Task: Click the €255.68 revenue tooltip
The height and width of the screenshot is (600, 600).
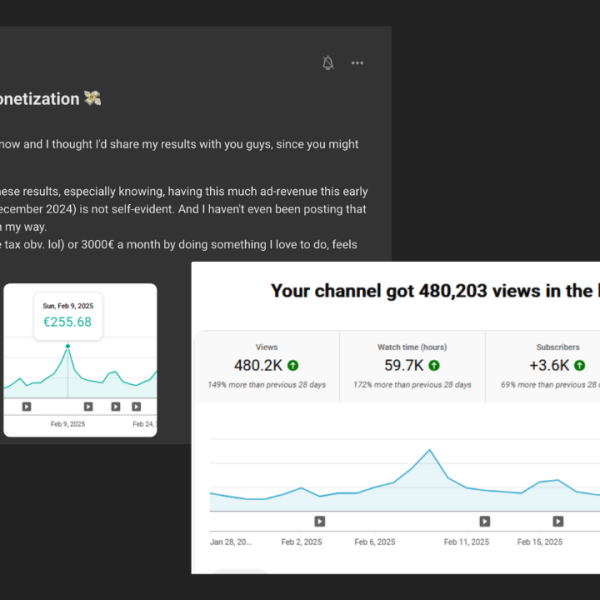Action: pyautogui.click(x=69, y=315)
